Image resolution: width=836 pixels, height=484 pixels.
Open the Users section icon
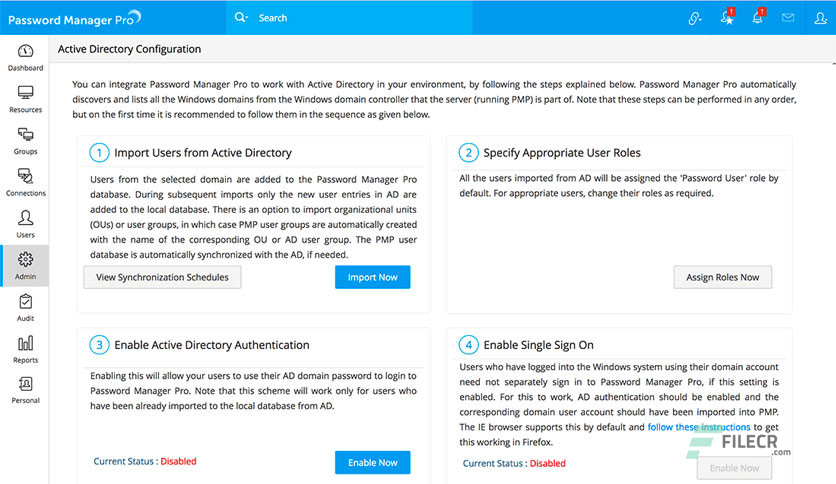(x=25, y=217)
